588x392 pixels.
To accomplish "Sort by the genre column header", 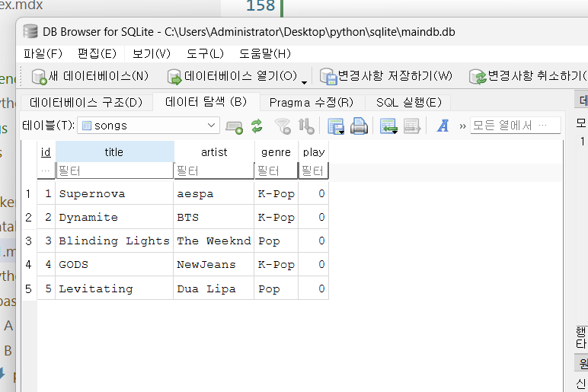I will click(x=276, y=151).
